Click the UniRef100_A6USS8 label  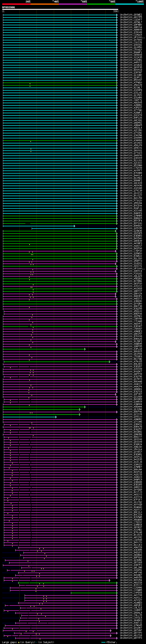point(131,583)
